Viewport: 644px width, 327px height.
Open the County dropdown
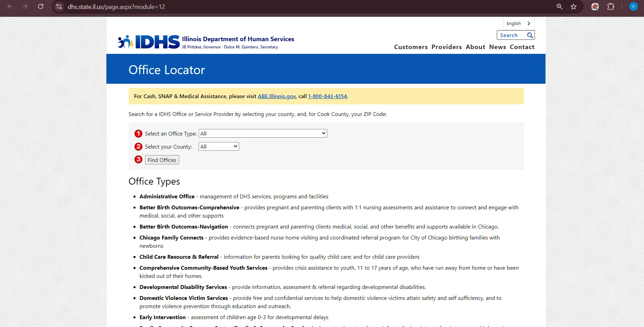pos(219,147)
